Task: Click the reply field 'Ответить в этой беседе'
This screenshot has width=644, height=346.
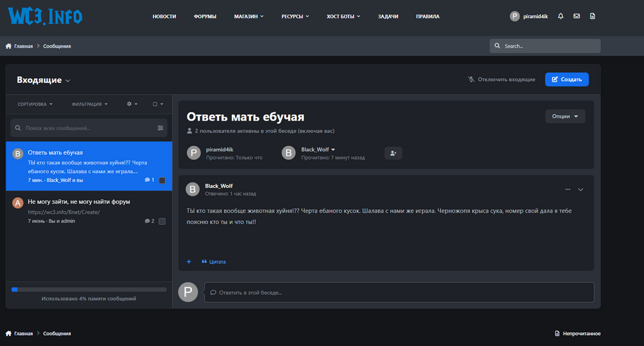Action: 399,293
